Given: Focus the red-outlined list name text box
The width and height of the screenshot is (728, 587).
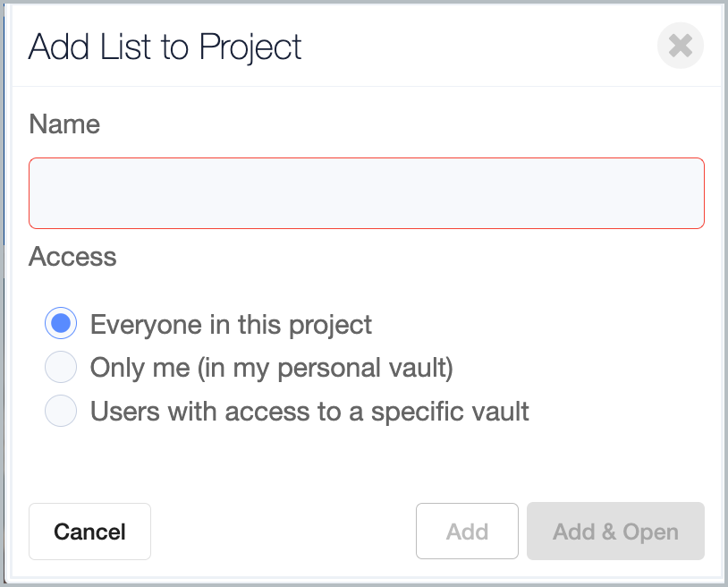Looking at the screenshot, I should [x=367, y=193].
